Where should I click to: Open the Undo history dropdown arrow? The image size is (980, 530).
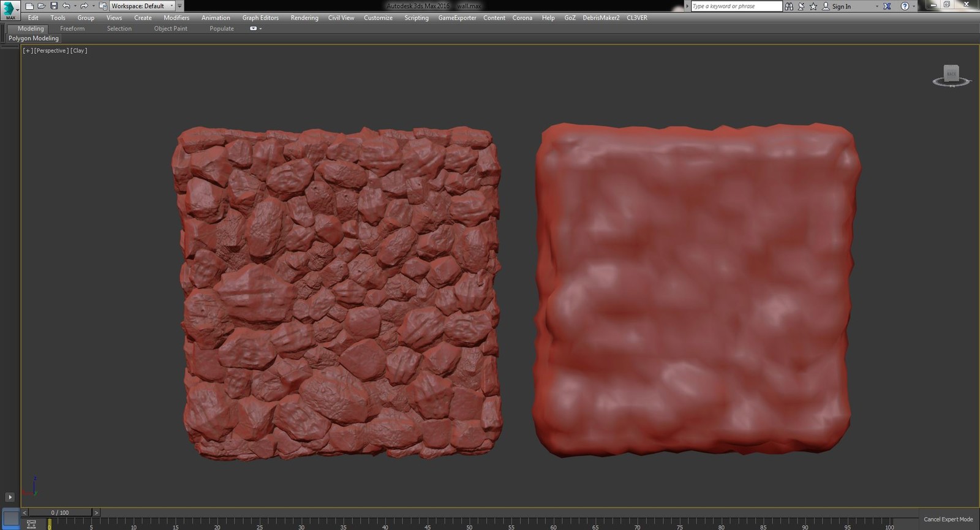(75, 6)
